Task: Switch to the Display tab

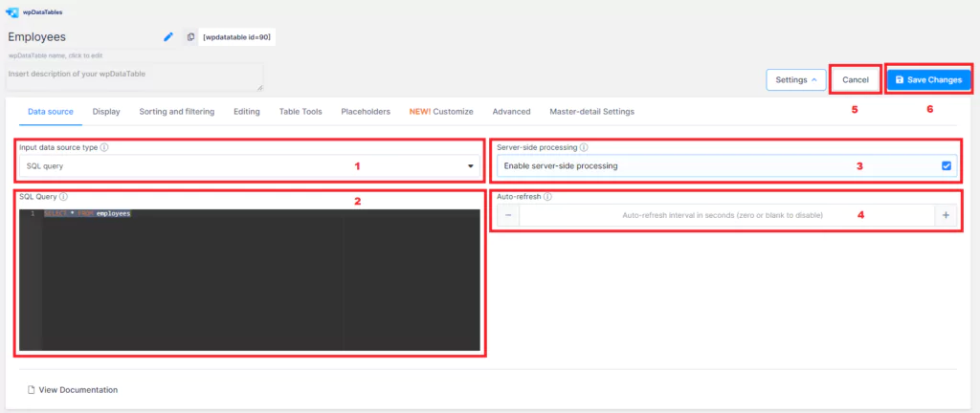Action: [106, 112]
